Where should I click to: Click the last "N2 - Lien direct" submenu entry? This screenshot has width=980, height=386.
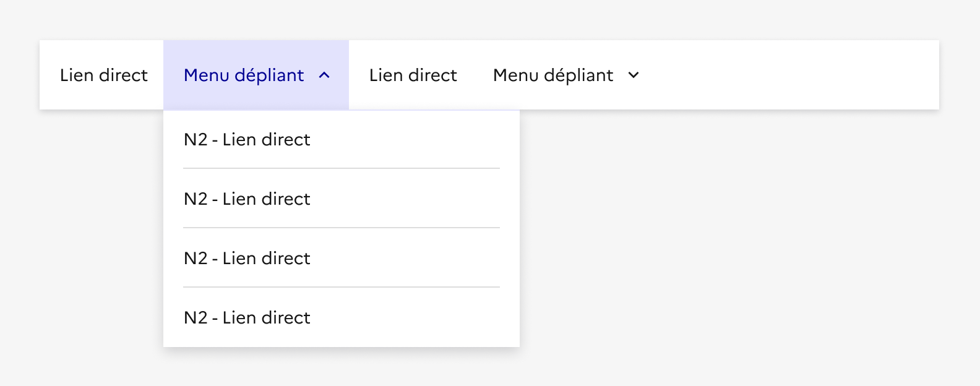point(247,318)
